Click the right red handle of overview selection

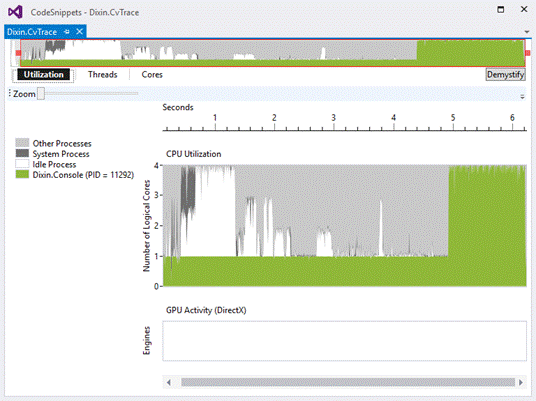(527, 53)
